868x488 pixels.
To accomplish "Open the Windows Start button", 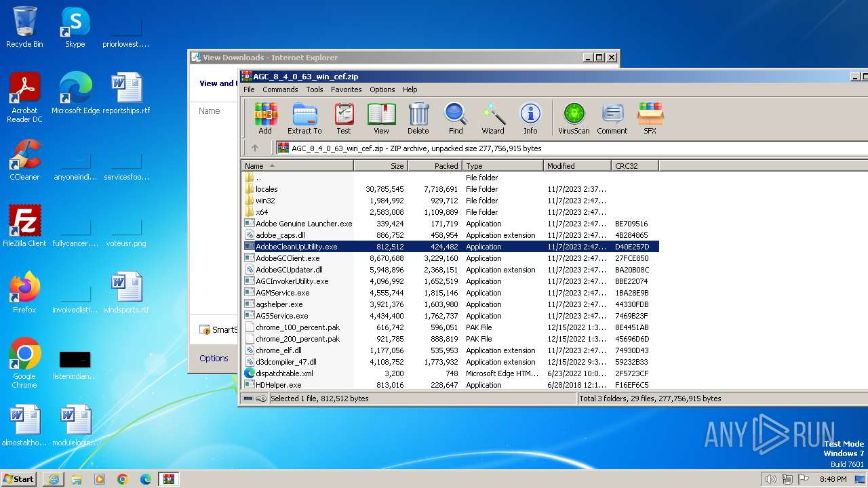I will click(x=19, y=479).
